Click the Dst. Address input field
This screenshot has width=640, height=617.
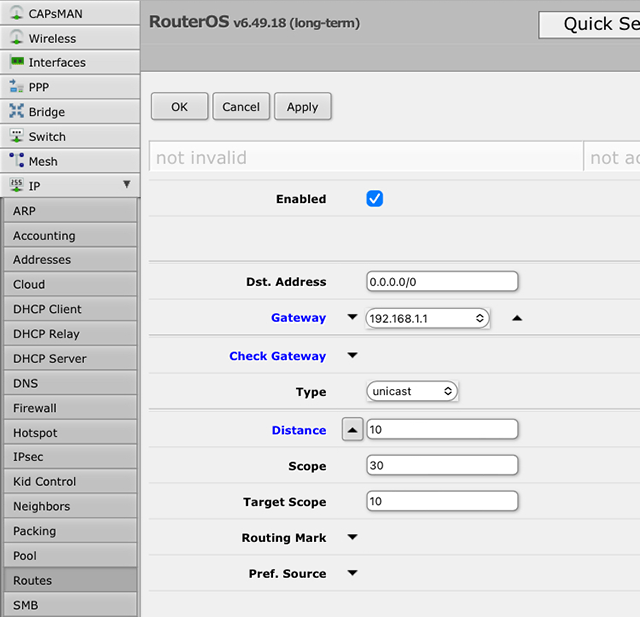pos(442,282)
